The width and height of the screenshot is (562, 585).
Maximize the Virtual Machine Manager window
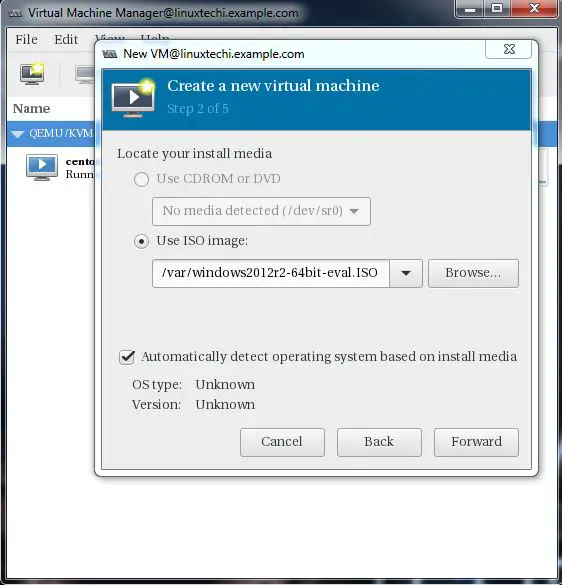tap(497, 8)
